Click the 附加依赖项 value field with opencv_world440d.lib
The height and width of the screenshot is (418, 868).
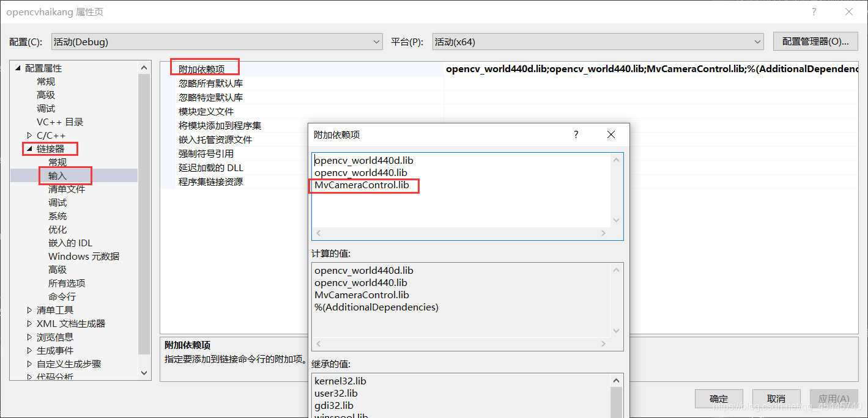(x=651, y=69)
